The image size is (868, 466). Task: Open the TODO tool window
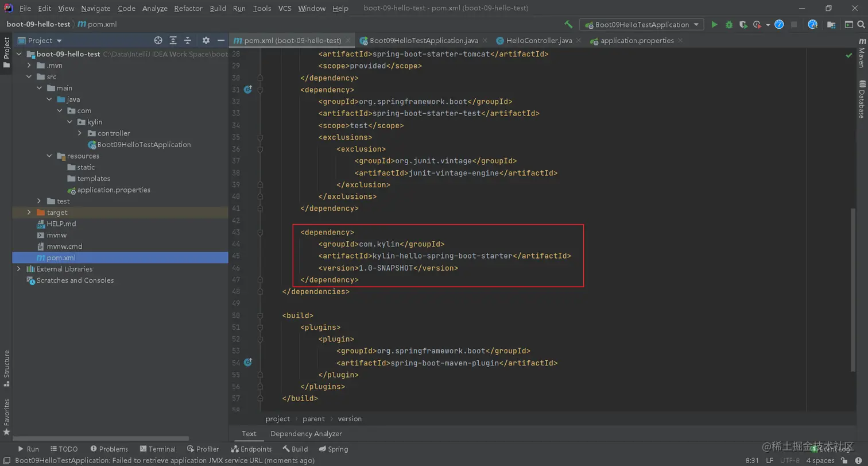(x=64, y=449)
